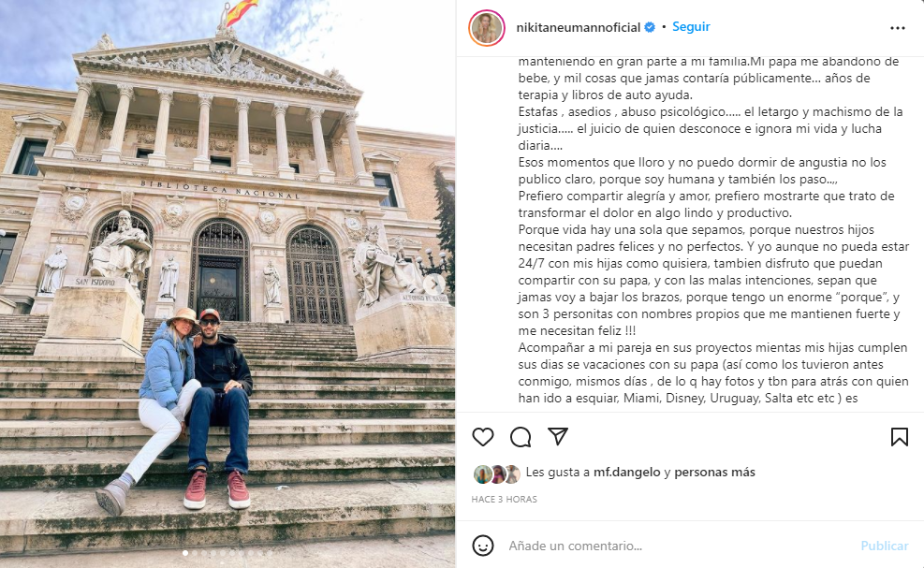Like the post with the heart icon
Image resolution: width=924 pixels, height=568 pixels.
tap(483, 437)
